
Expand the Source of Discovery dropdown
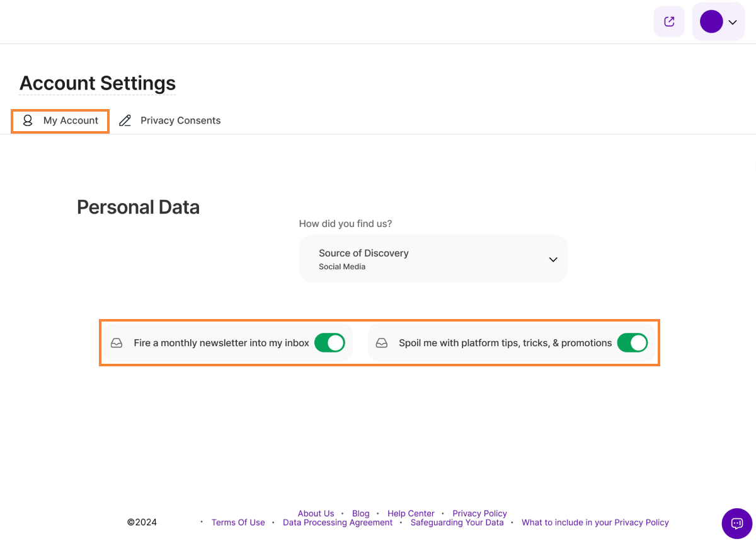pyautogui.click(x=553, y=259)
